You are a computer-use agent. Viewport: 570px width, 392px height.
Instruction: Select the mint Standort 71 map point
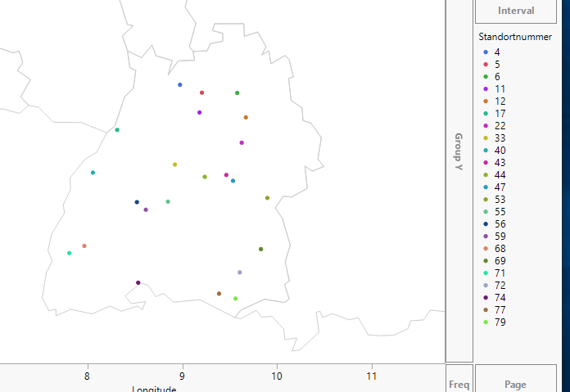(70, 253)
